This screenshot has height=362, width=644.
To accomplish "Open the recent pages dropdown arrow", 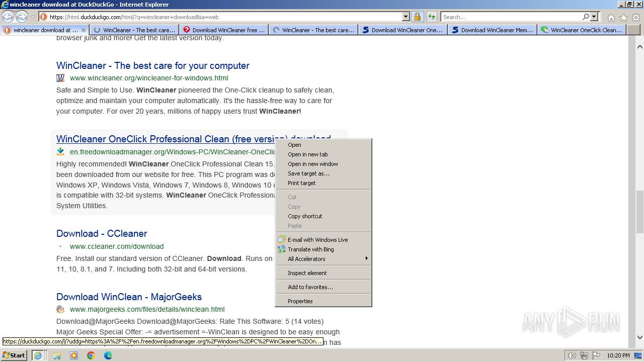I will 33,17.
